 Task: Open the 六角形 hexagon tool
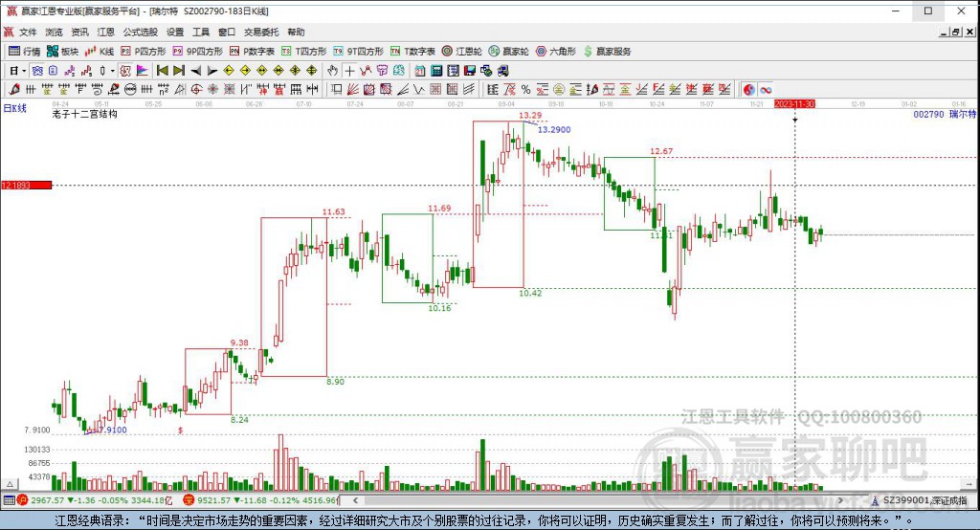click(x=556, y=52)
